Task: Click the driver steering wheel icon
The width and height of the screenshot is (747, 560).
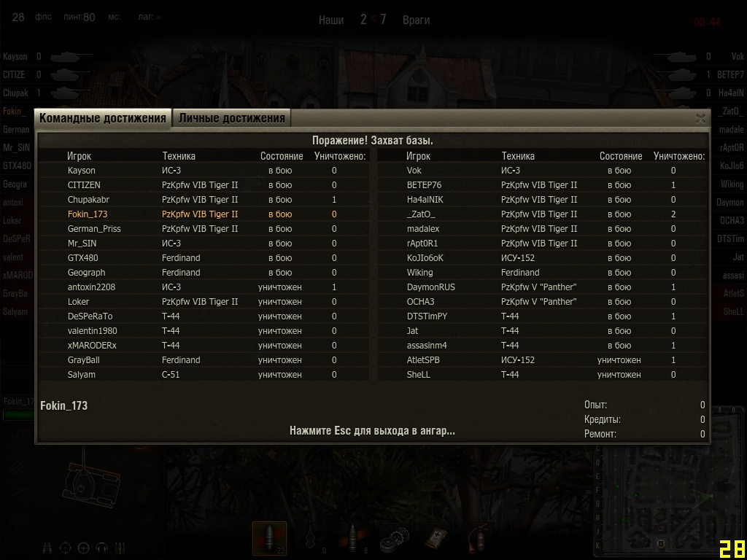Action: [x=83, y=548]
